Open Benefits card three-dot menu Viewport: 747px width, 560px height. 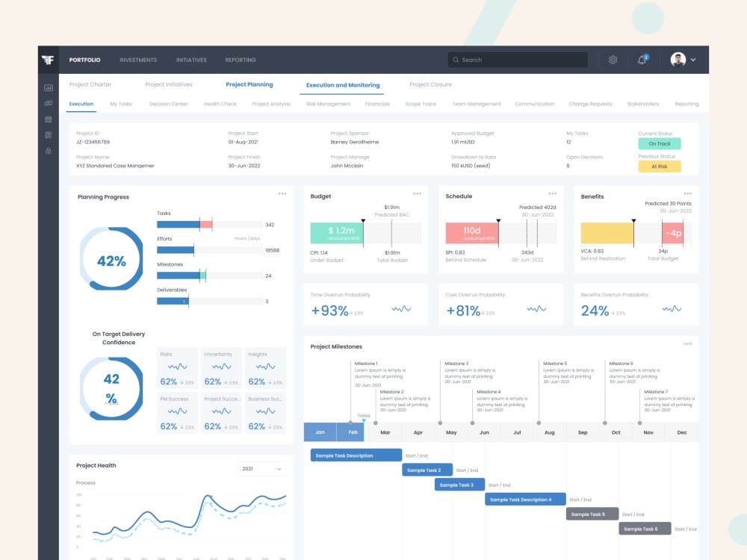tap(688, 194)
